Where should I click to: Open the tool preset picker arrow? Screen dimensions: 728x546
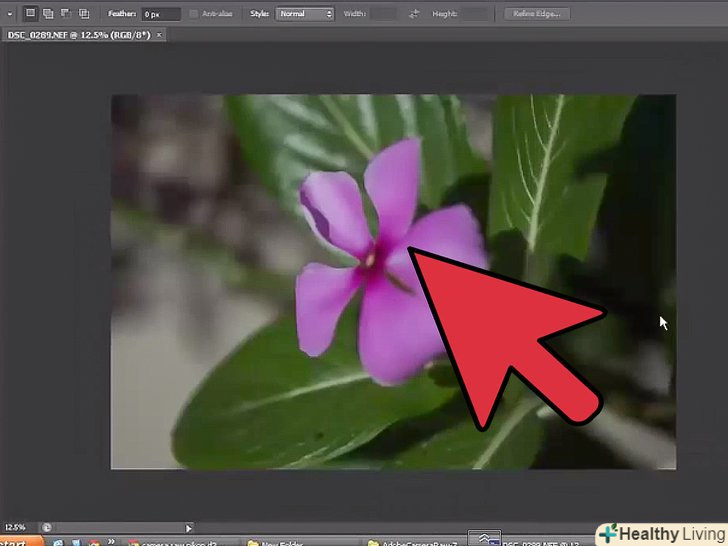tap(8, 14)
